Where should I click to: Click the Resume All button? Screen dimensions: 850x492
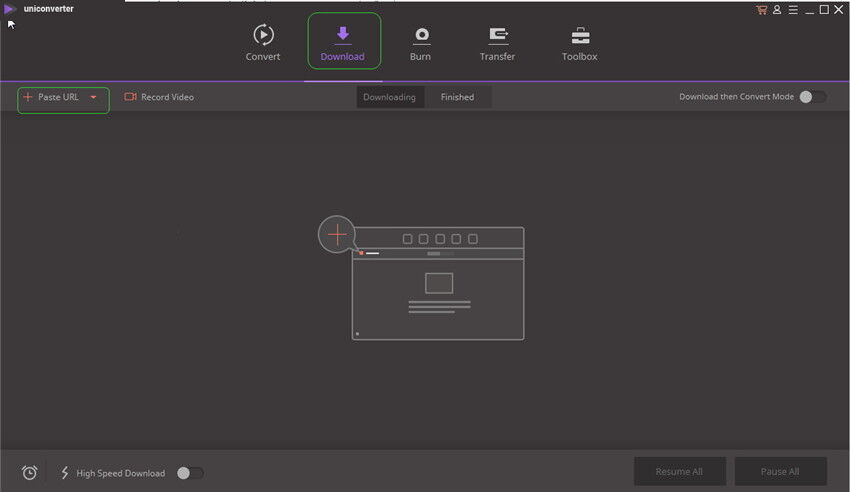click(679, 471)
